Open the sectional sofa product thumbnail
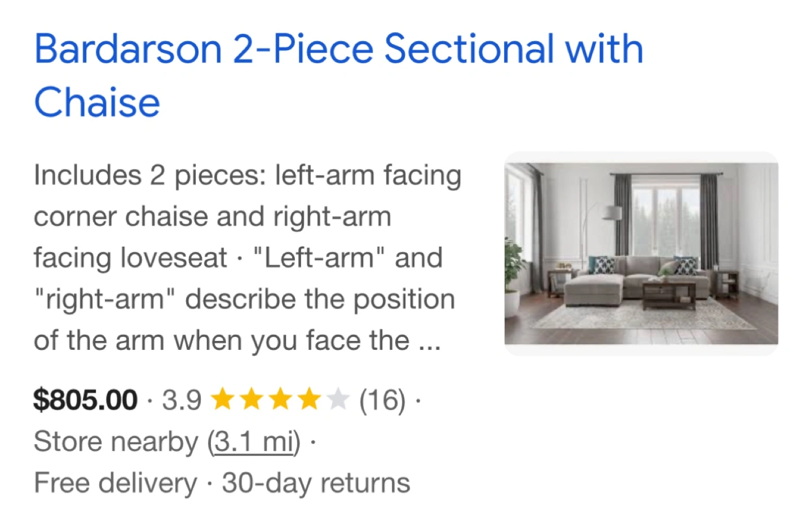 [641, 253]
